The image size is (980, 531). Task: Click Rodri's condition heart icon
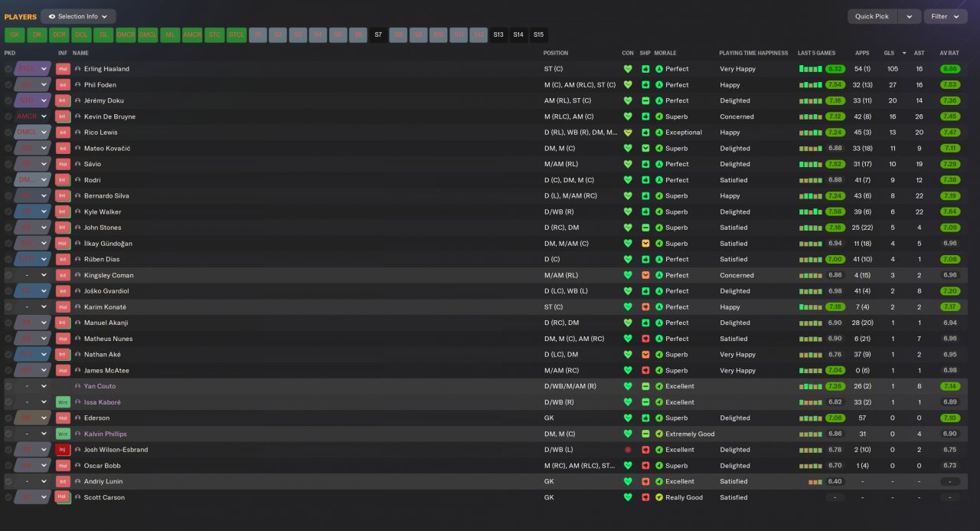tap(628, 180)
